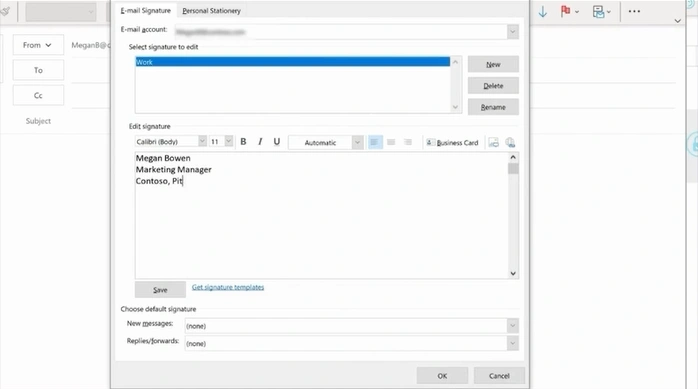Viewport: 698px width, 389px height.
Task: Click the Megan Bowen line in signature
Action: 163,158
